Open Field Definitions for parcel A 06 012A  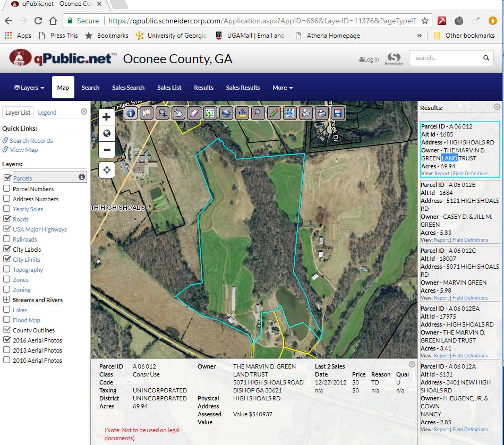(470, 429)
